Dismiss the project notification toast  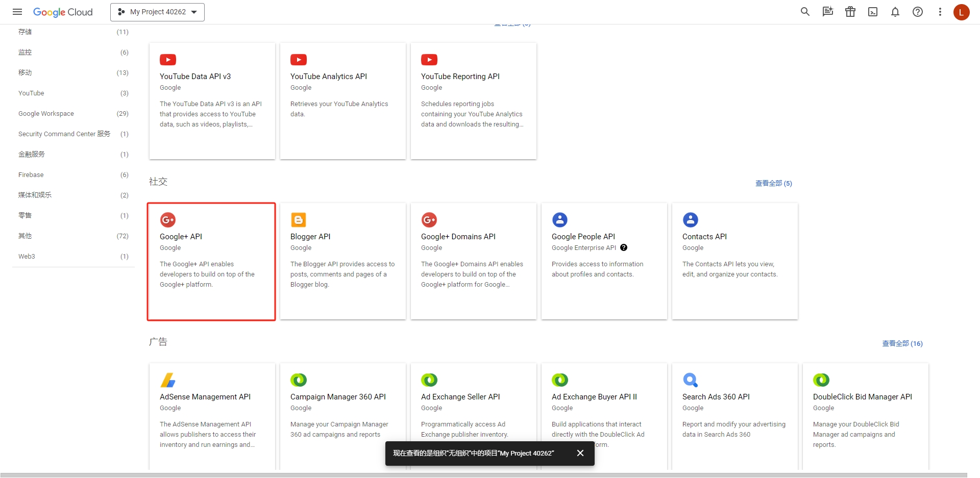pos(580,453)
